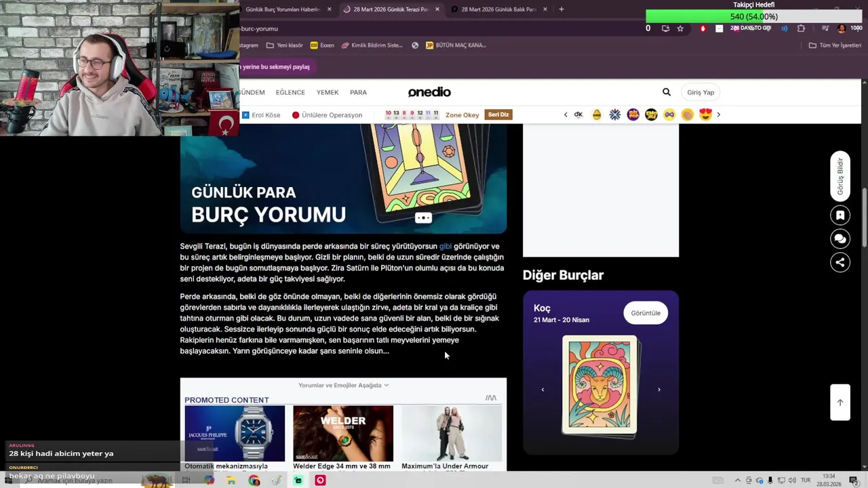
Task: Open the PARA menu
Action: [x=358, y=92]
